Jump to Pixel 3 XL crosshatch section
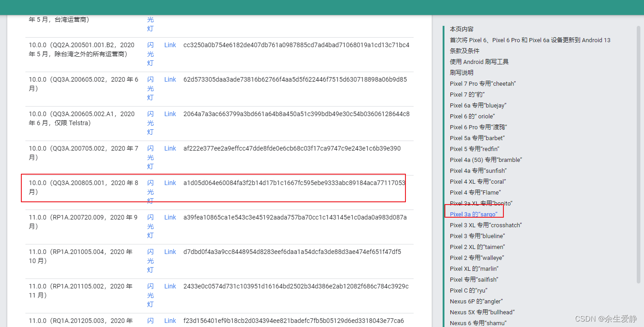This screenshot has width=644, height=327. 486,225
